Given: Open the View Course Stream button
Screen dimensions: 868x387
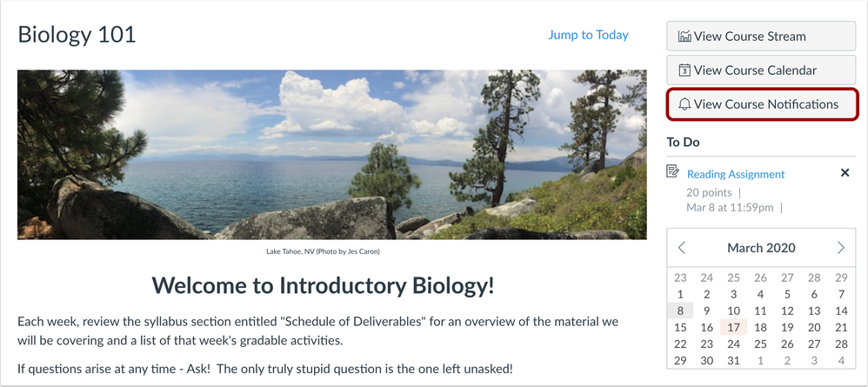Looking at the screenshot, I should coord(761,37).
